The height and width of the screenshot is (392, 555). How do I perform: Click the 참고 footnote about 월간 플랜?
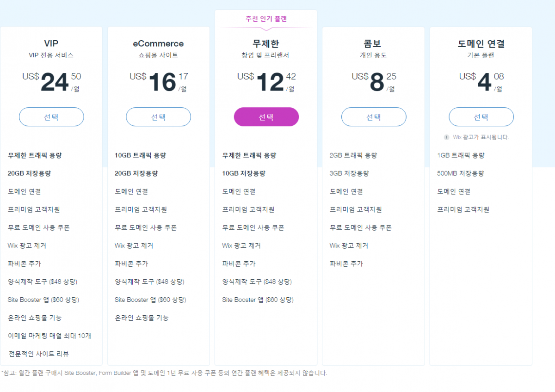(164, 373)
